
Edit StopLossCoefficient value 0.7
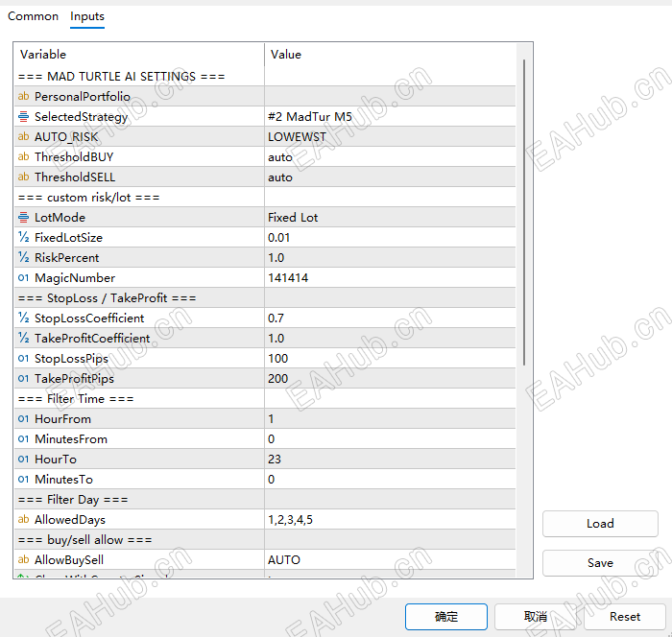(390, 318)
